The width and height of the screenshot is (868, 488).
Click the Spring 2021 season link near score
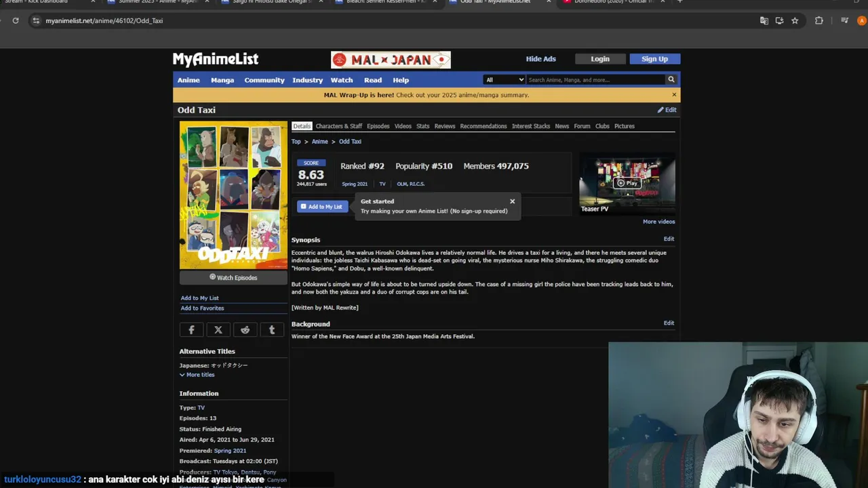pos(355,184)
